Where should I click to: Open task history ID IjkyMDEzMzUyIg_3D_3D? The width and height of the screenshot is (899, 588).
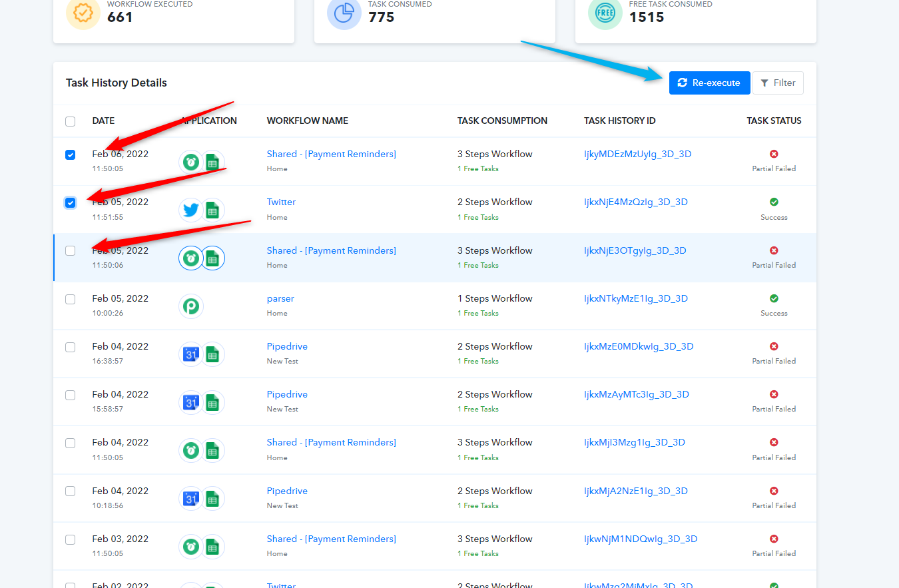(637, 154)
